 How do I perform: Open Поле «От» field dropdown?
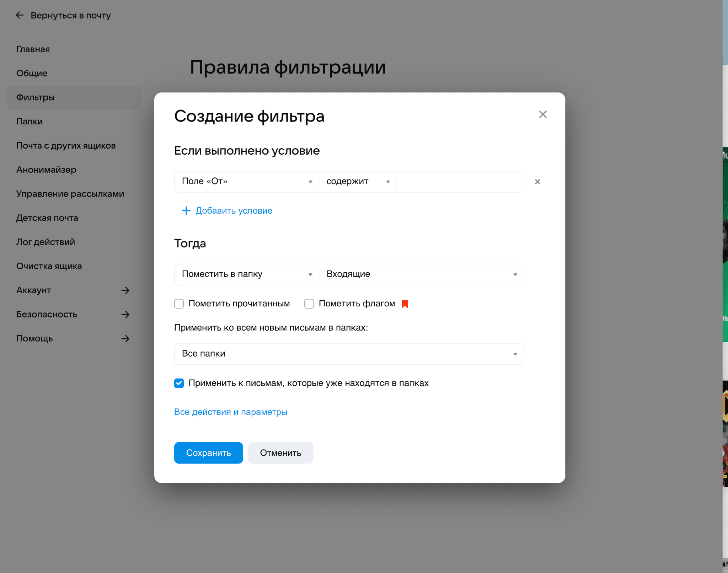click(247, 182)
